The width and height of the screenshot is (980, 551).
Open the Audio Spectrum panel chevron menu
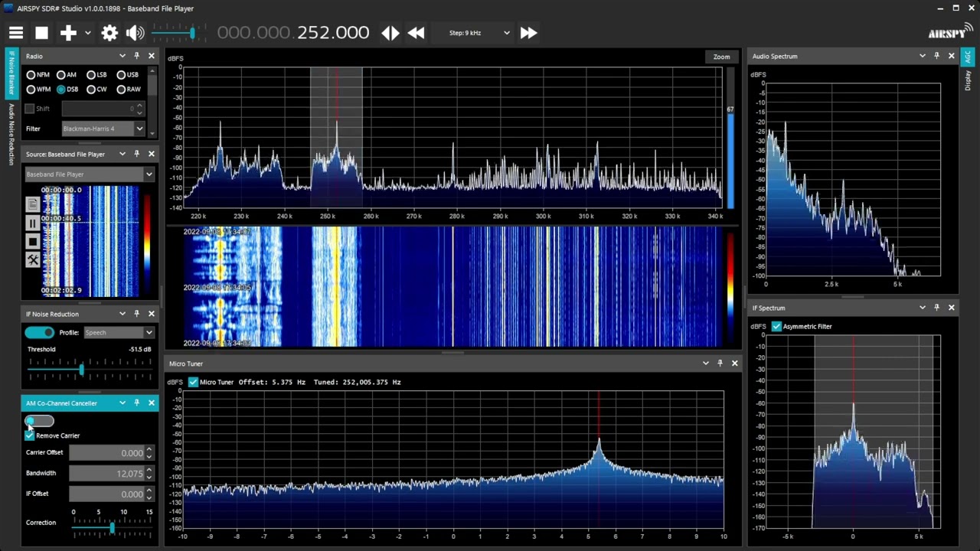(x=922, y=56)
